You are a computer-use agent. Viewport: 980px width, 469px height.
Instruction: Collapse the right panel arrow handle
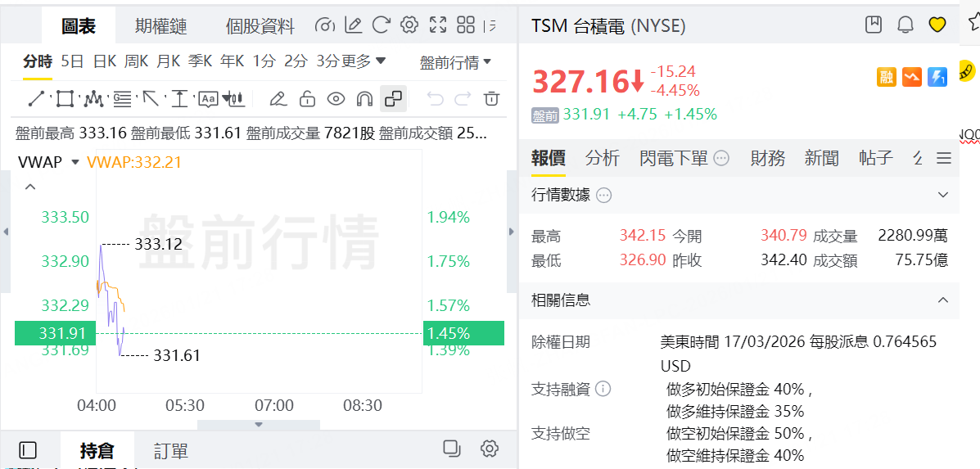point(512,232)
